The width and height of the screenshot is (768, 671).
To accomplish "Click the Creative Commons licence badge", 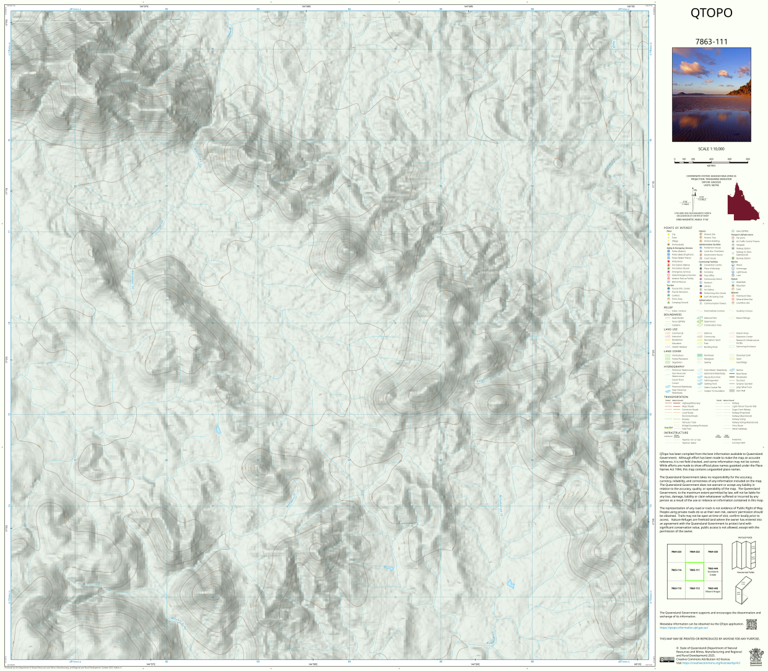I will 667,659.
